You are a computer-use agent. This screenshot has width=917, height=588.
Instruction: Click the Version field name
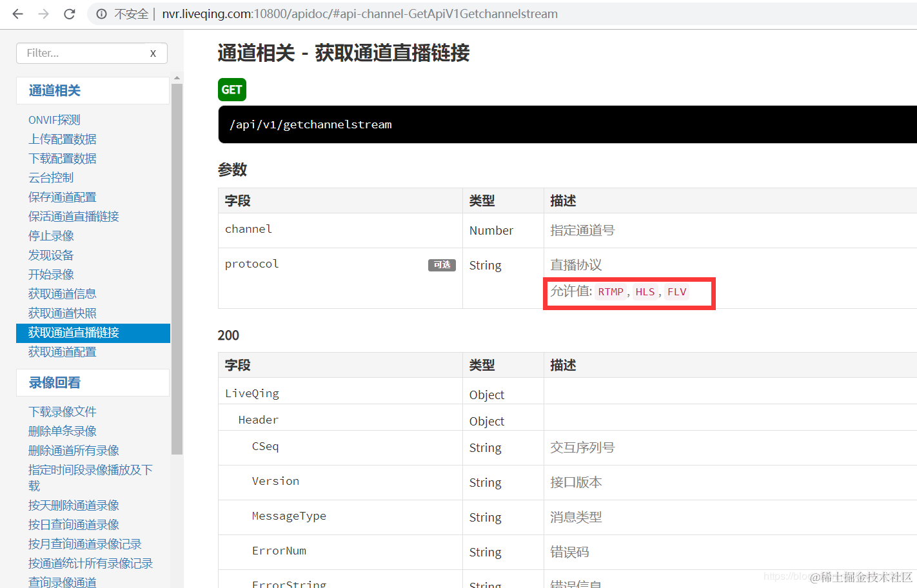click(x=276, y=481)
